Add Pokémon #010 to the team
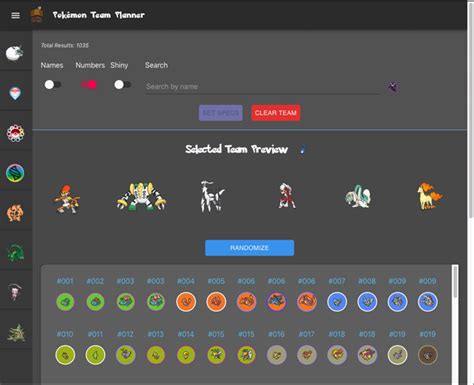Screen dimensions: 474x385 click(x=65, y=355)
